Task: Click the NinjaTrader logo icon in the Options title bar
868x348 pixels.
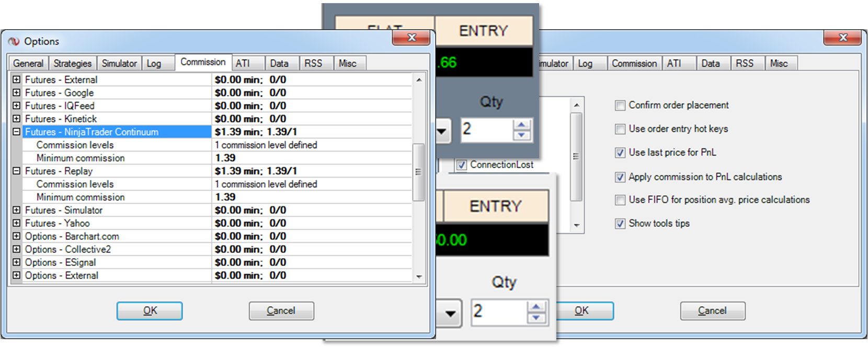Action: 14,41
